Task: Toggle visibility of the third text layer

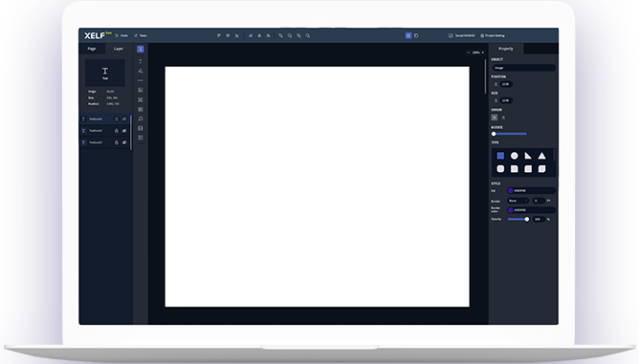Action: (x=124, y=142)
